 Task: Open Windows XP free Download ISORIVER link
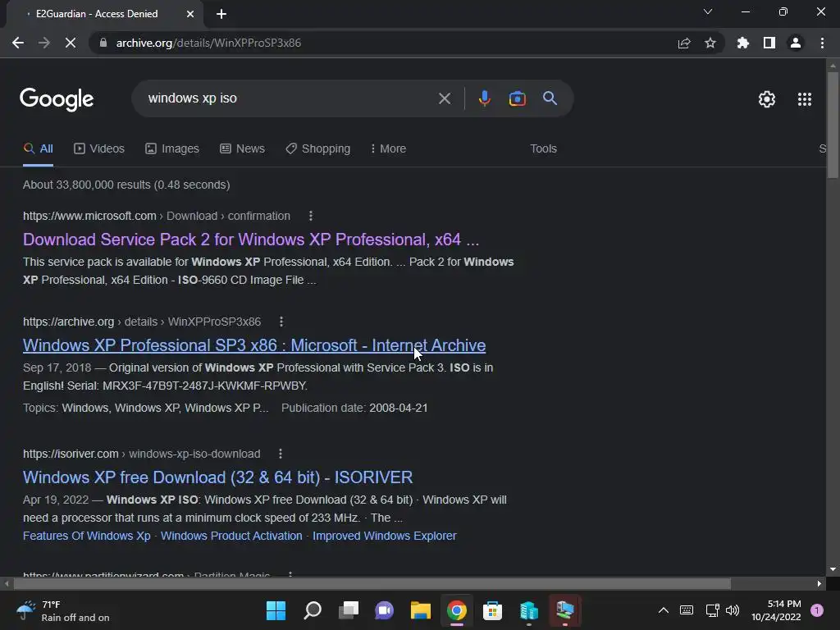coord(218,477)
